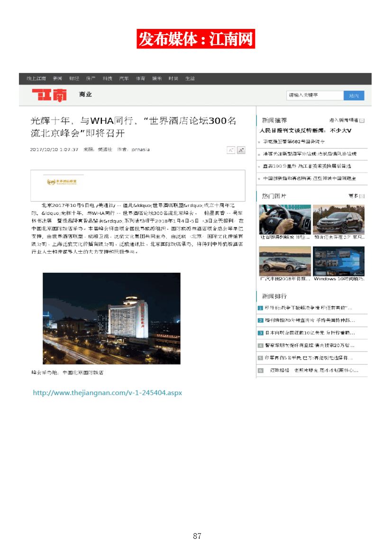This screenshot has height=555, width=392.
Task: Open the 线上江南 nav item
Action: click(36, 79)
